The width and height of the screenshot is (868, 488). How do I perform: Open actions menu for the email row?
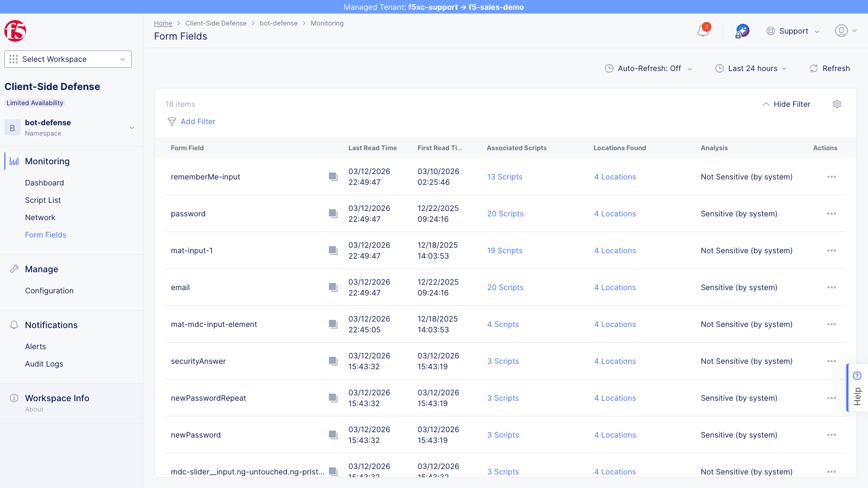[831, 287]
